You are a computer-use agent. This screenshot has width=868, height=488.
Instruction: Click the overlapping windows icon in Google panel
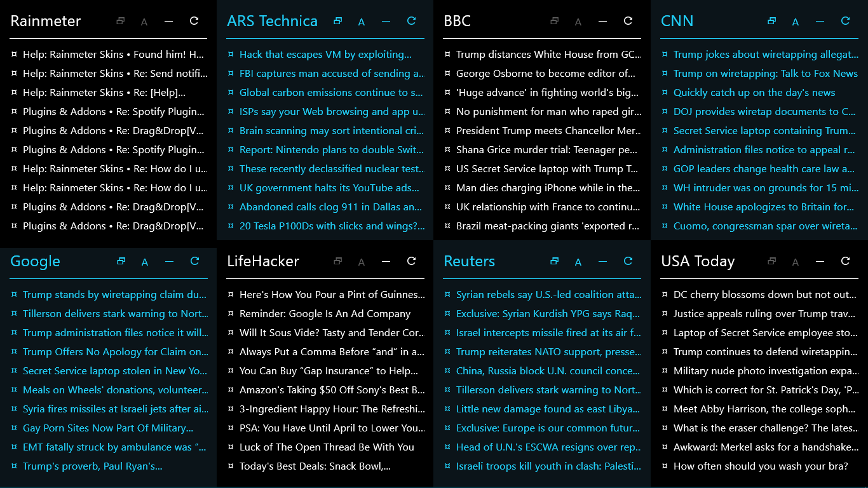pyautogui.click(x=121, y=261)
